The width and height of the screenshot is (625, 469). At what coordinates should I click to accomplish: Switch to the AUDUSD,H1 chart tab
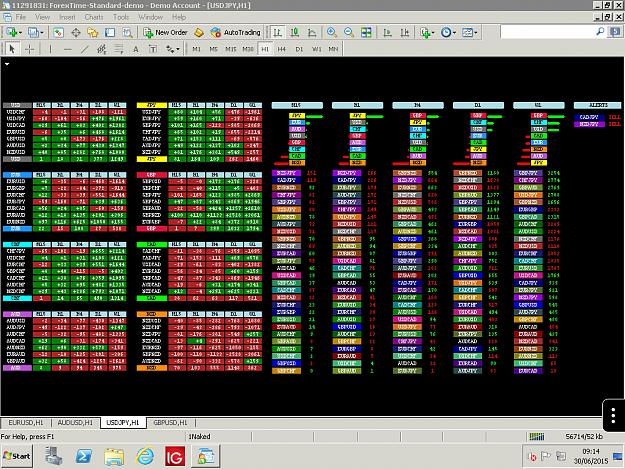pos(75,422)
